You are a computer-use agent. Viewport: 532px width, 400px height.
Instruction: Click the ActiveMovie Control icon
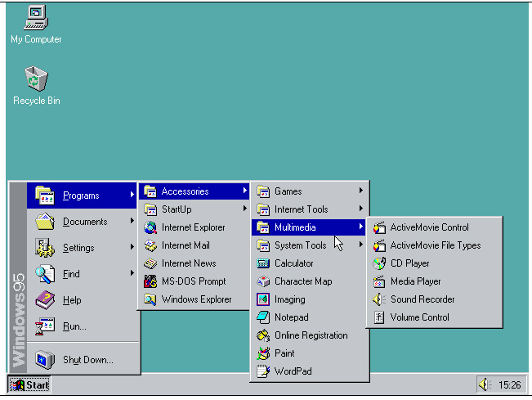pos(379,227)
